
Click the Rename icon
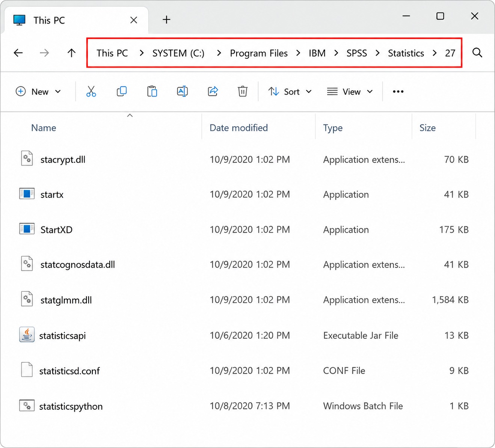pos(182,91)
